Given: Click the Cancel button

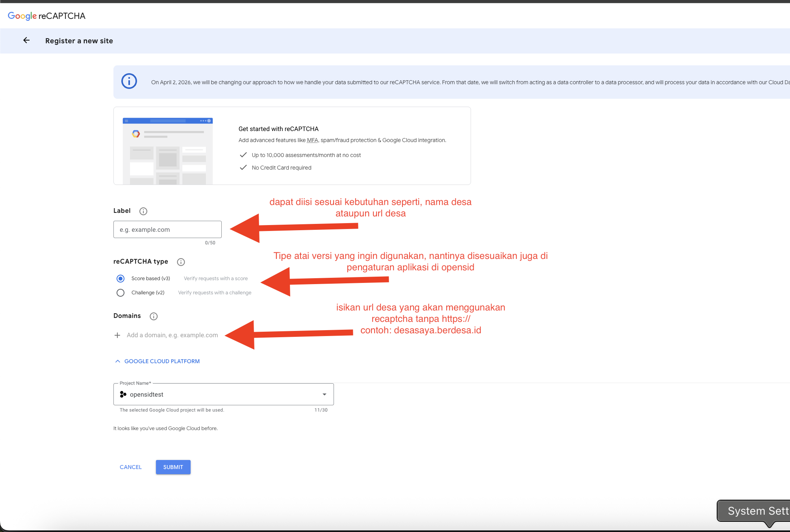Looking at the screenshot, I should pyautogui.click(x=131, y=467).
